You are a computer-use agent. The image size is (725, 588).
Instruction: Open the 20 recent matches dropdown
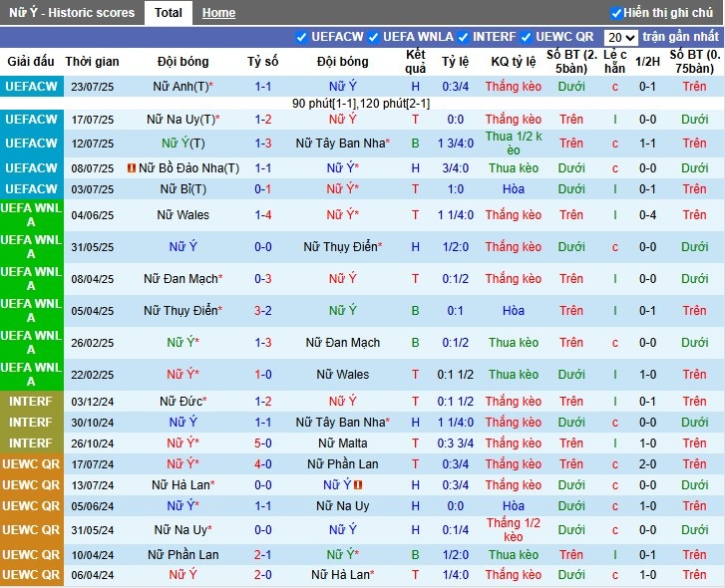(620, 37)
